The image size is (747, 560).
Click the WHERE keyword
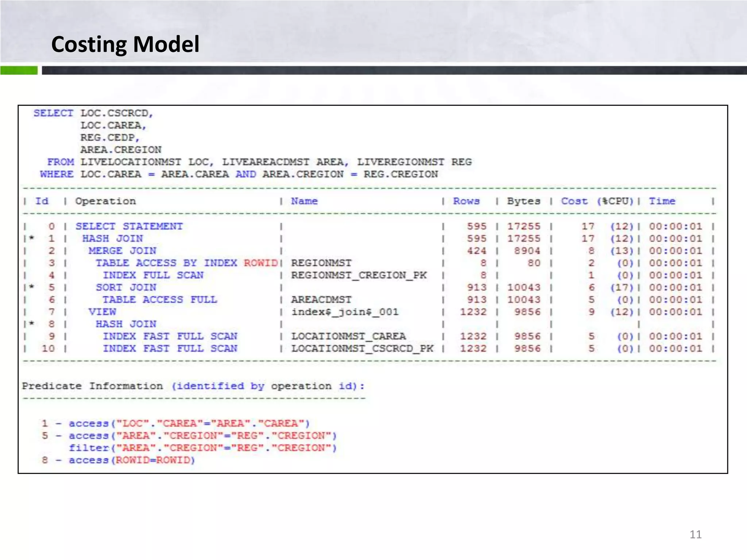point(57,174)
